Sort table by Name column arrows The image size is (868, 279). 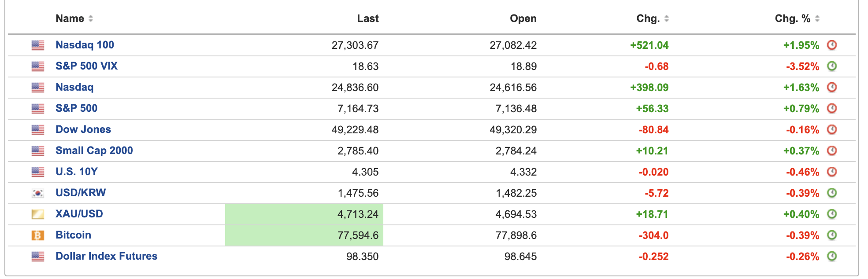91,18
